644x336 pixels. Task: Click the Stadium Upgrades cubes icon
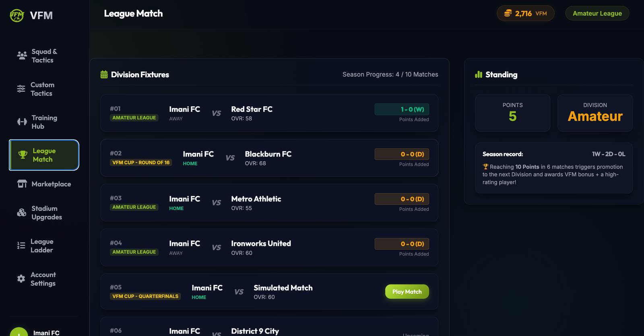22,212
